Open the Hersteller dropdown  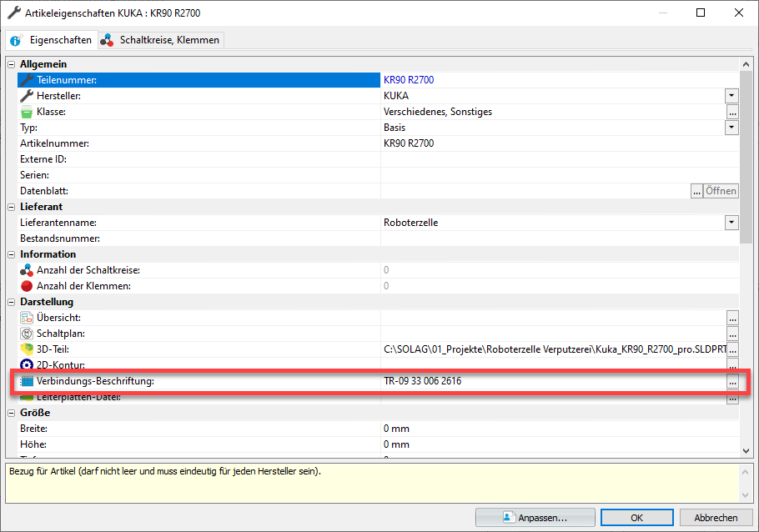click(x=731, y=96)
